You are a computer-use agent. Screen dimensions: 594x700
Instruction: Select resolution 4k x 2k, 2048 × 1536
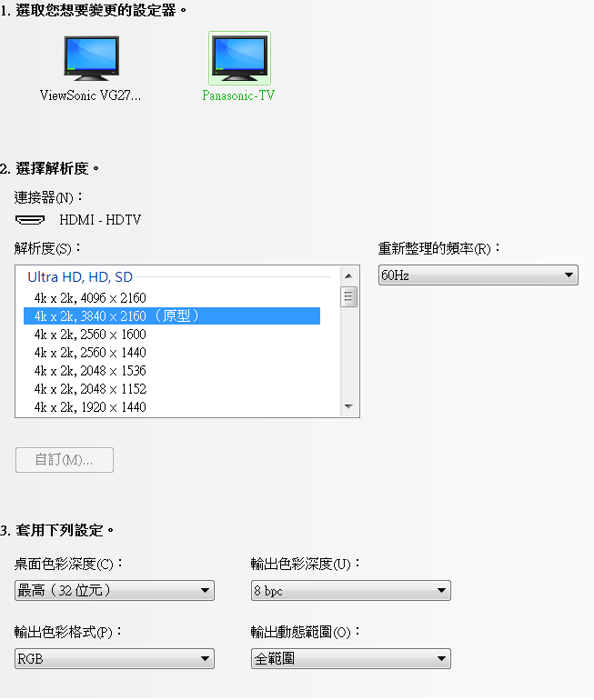coord(172,371)
